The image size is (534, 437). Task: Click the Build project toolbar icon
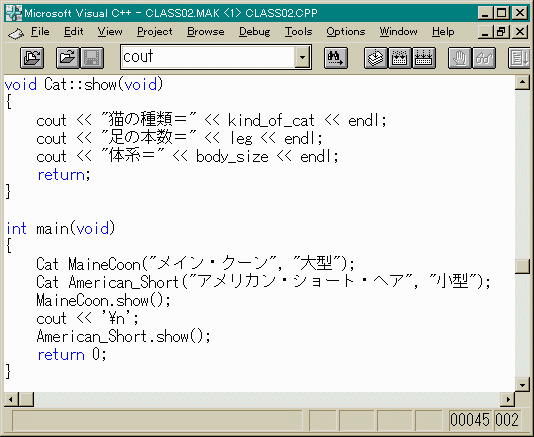coord(400,58)
